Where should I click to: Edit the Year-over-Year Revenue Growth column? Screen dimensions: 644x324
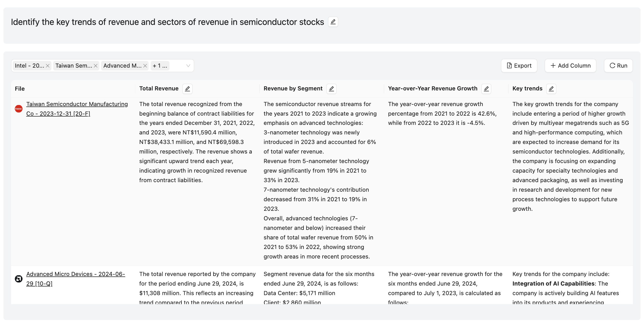(486, 89)
